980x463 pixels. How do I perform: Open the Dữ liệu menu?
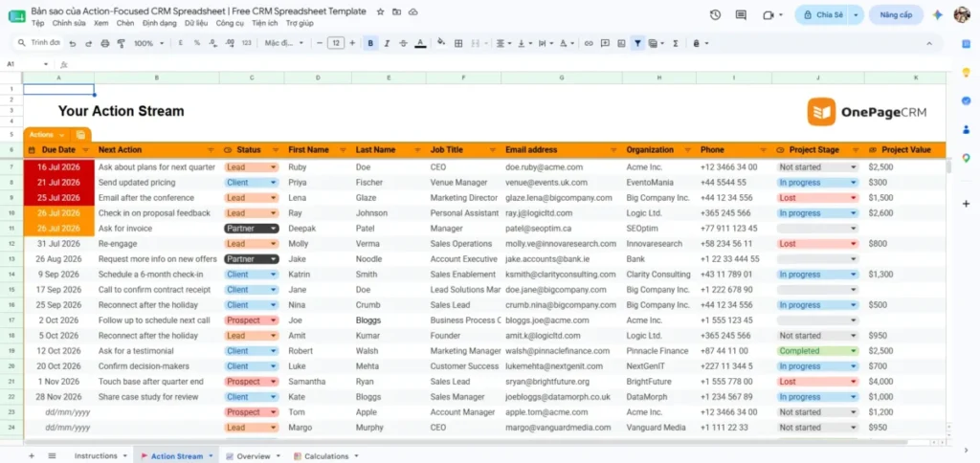coord(196,23)
